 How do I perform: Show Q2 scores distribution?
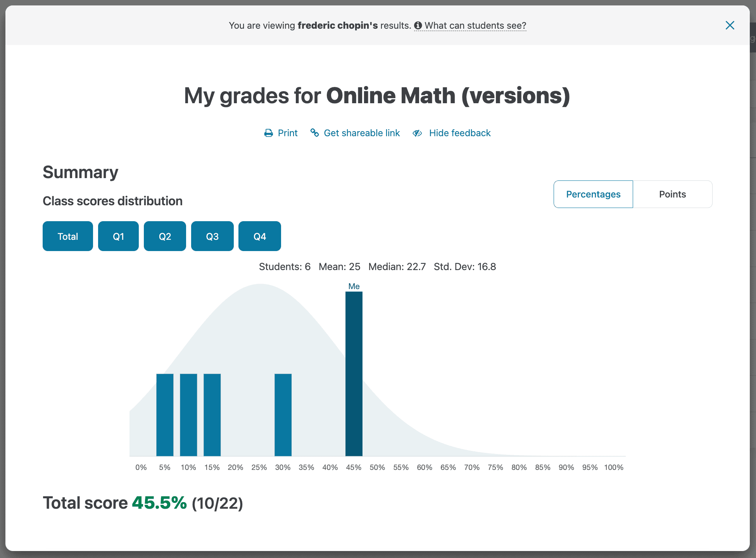coord(165,236)
